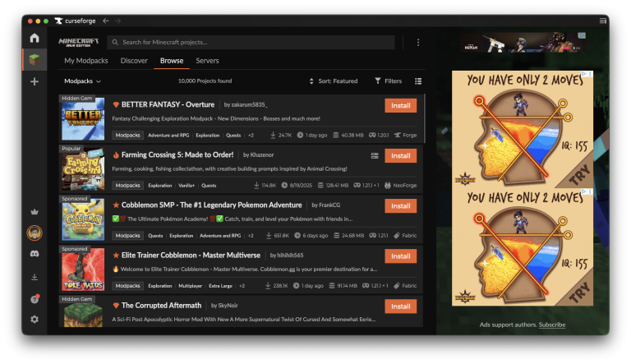
Task: Open the downloads icon in sidebar
Action: pos(35,277)
